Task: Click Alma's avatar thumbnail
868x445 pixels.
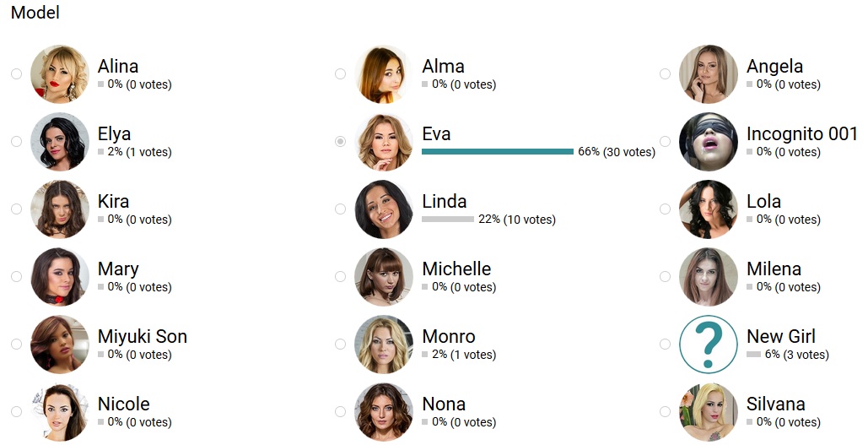Action: pyautogui.click(x=384, y=73)
